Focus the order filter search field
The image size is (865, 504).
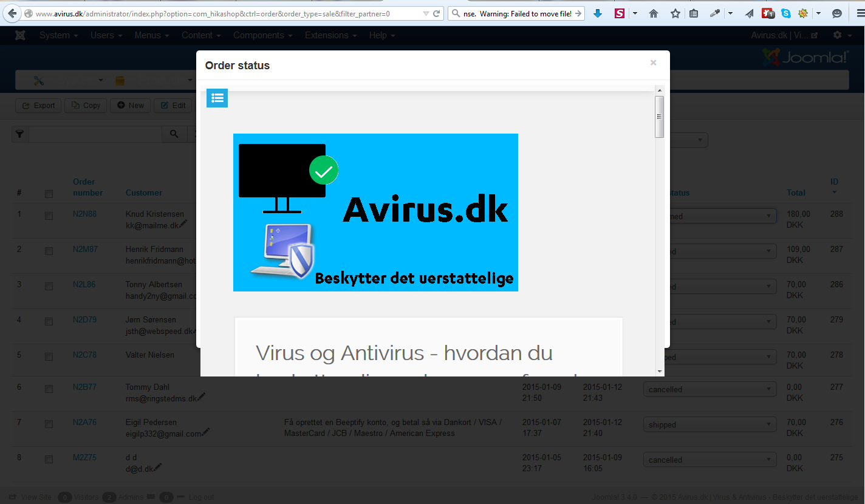(x=95, y=134)
